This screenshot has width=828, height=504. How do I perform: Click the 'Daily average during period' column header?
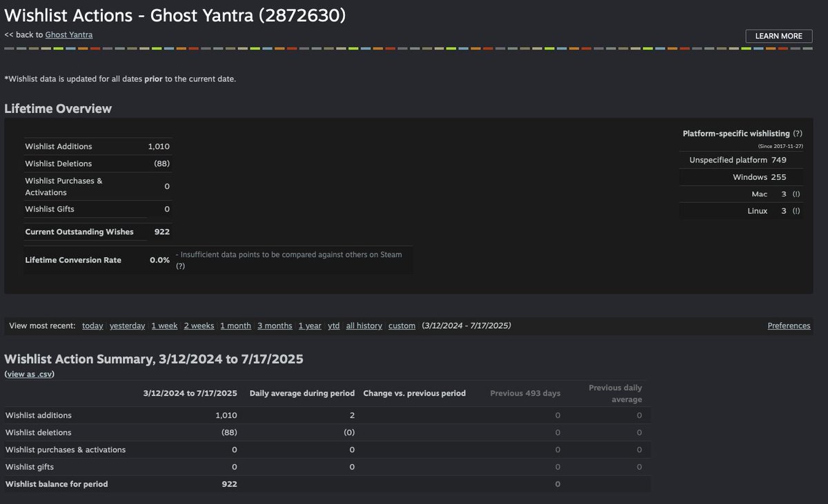pyautogui.click(x=302, y=393)
